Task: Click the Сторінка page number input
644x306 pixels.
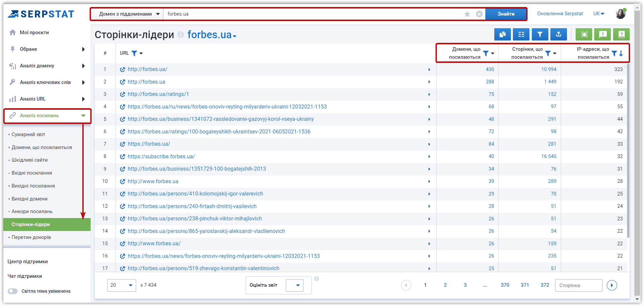Action: coord(579,285)
